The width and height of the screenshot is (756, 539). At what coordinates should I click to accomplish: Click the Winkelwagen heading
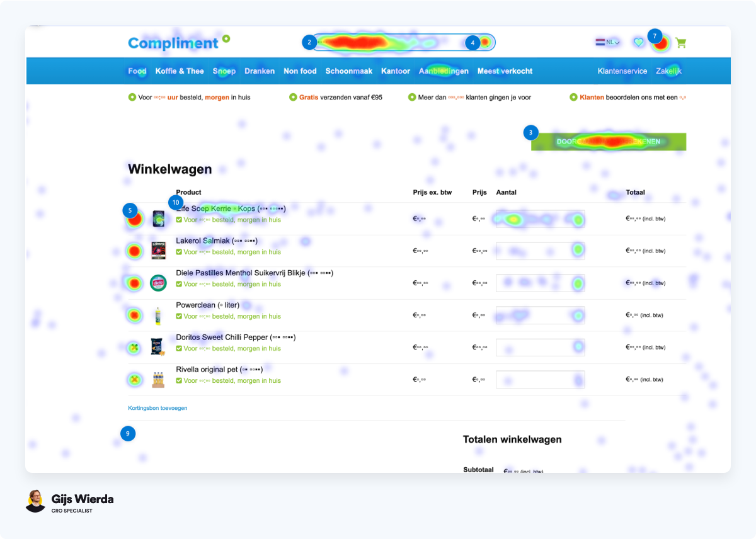[x=170, y=169]
